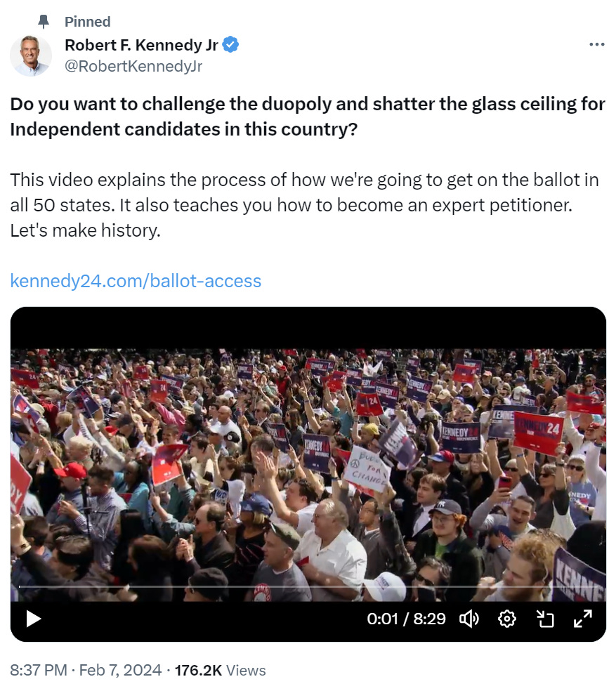Open kennedy24.com/ballot-access link
Image resolution: width=616 pixels, height=691 pixels.
pyautogui.click(x=136, y=281)
